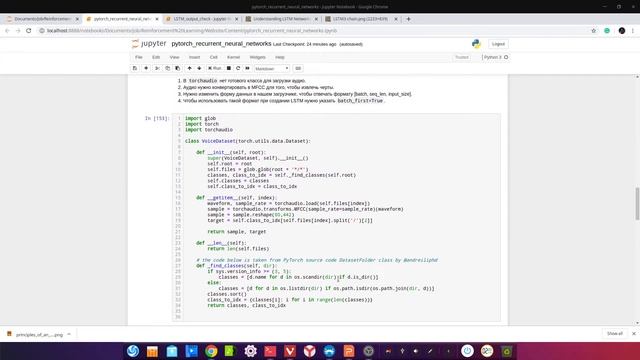Click the batch_first=True markdown list item
Screen dimensions: 640x360
point(283,100)
